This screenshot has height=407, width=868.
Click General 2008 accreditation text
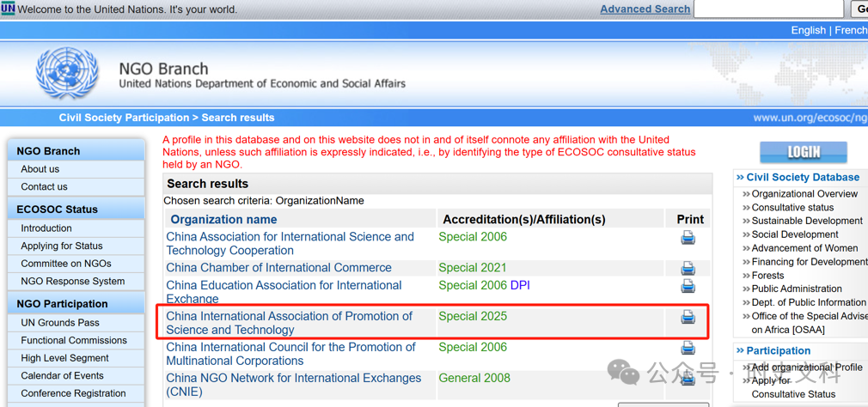(x=474, y=379)
